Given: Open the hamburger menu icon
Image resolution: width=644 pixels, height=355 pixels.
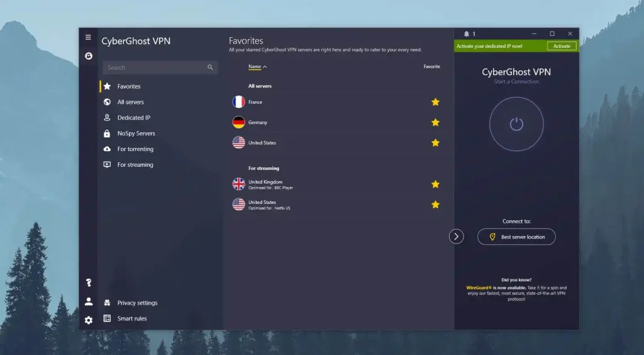Looking at the screenshot, I should (88, 37).
